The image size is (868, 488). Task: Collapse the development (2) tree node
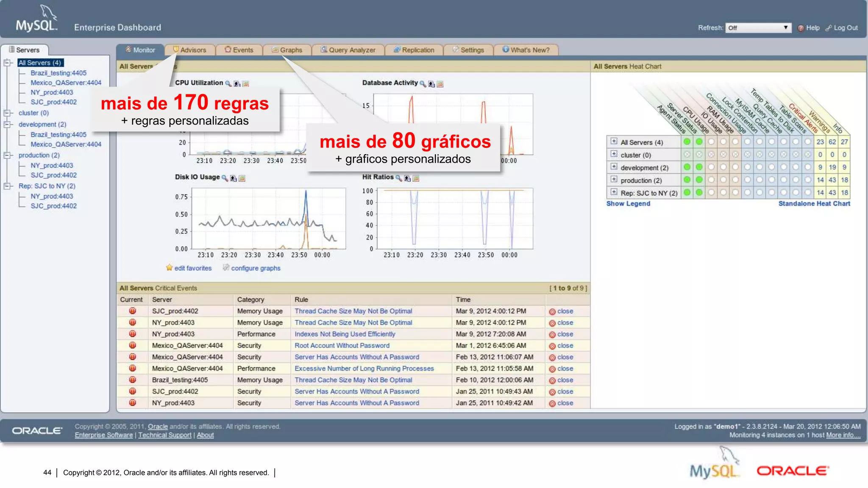point(7,125)
